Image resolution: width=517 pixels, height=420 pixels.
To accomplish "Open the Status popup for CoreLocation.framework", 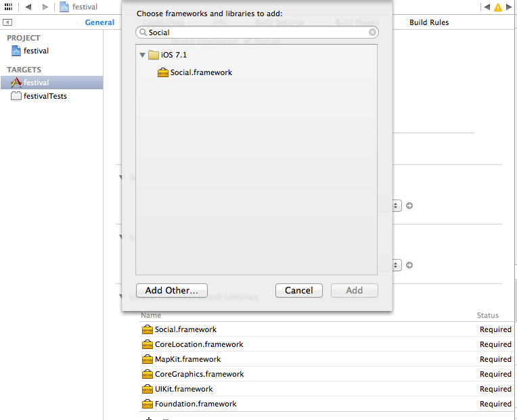I will point(495,344).
